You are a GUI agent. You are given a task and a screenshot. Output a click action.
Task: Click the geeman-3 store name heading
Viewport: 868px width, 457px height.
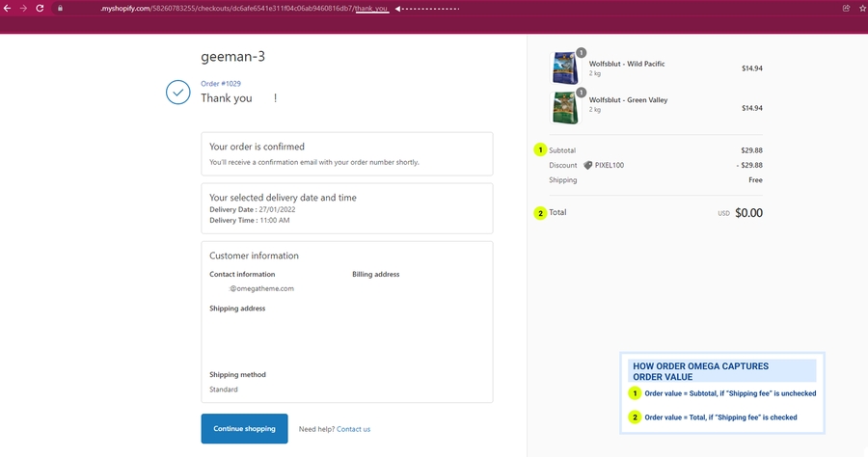[x=232, y=56]
